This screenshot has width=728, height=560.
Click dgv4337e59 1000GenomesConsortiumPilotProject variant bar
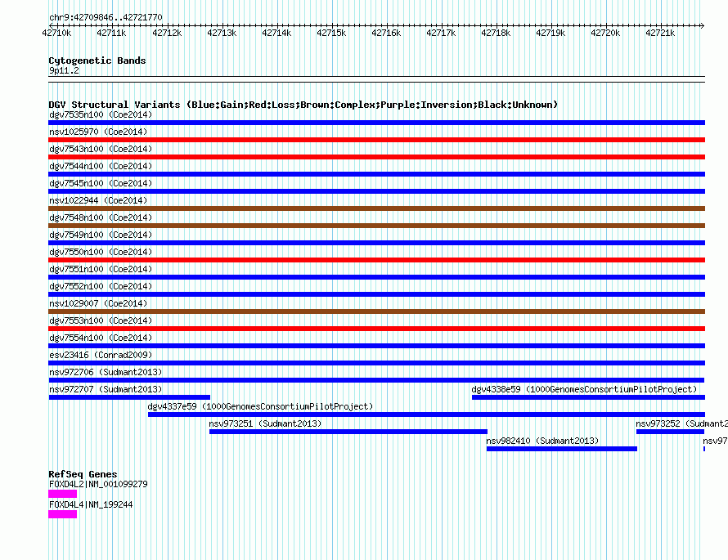click(426, 414)
